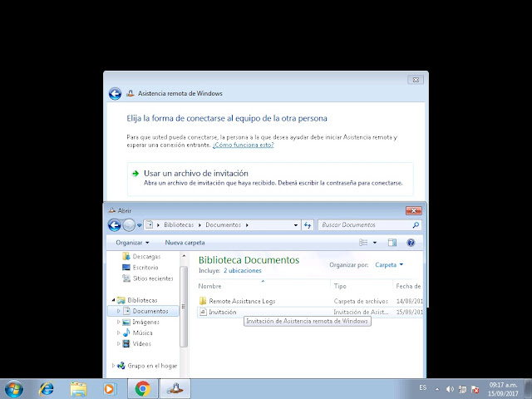Select Grupo en el hogar item
Viewport: 532px width, 399px height.
(147, 366)
